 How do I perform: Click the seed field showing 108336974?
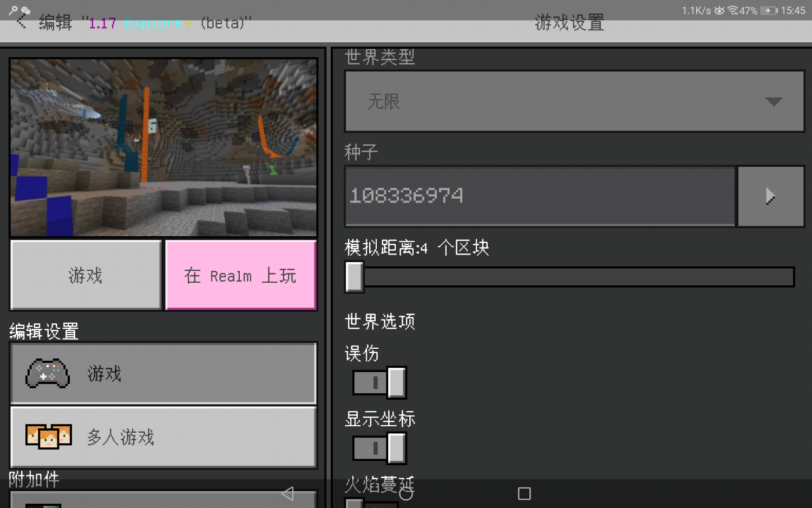pos(540,196)
